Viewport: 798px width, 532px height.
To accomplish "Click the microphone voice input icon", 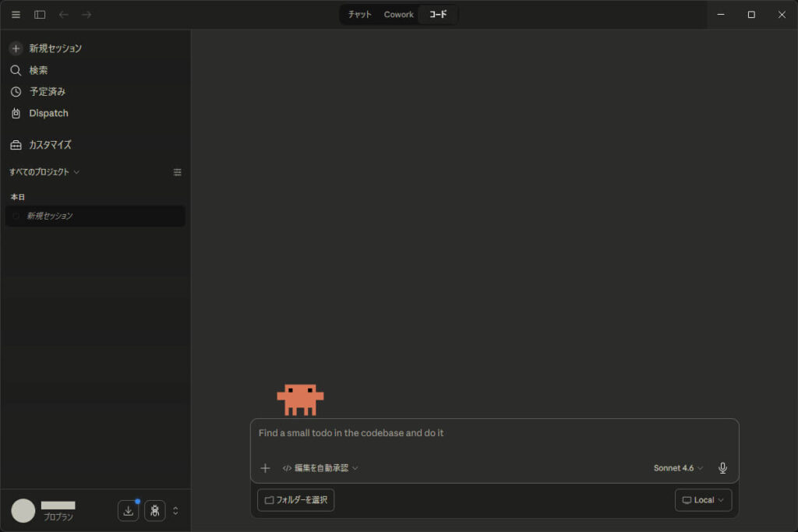I will pyautogui.click(x=722, y=468).
